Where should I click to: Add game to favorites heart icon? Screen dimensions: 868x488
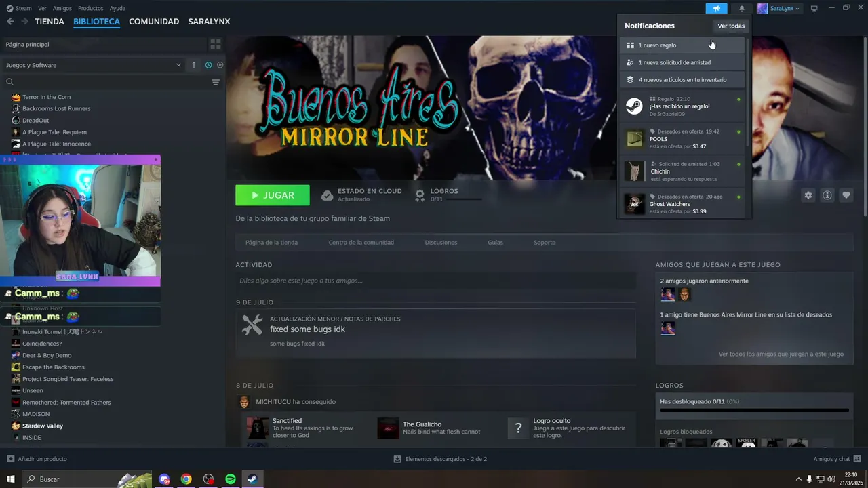pos(846,195)
